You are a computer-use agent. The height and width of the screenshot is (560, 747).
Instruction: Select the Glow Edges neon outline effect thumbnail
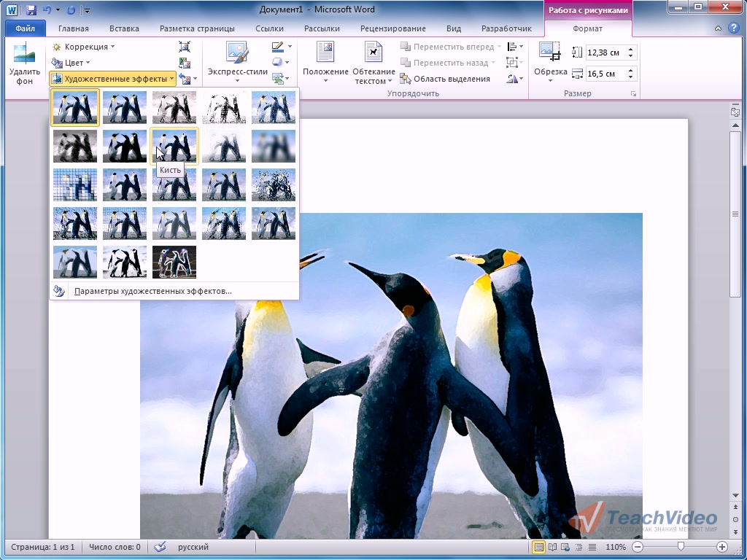(x=174, y=262)
